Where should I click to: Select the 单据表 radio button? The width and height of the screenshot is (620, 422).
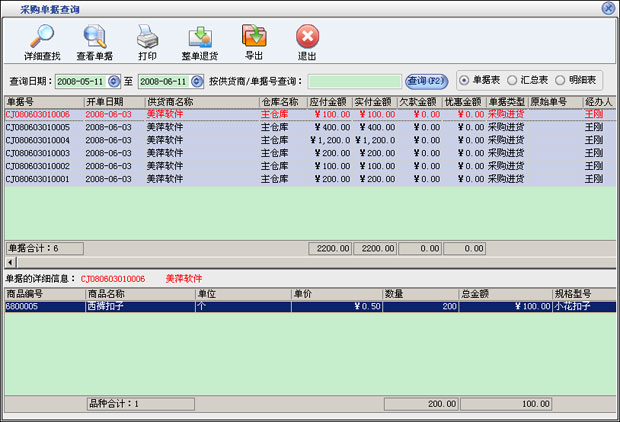tap(466, 80)
